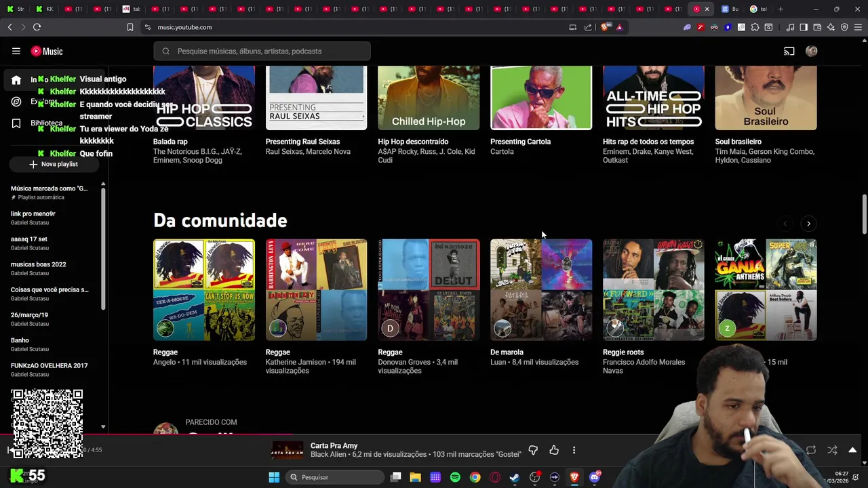Open the account profile avatar
The height and width of the screenshot is (488, 868).
811,52
